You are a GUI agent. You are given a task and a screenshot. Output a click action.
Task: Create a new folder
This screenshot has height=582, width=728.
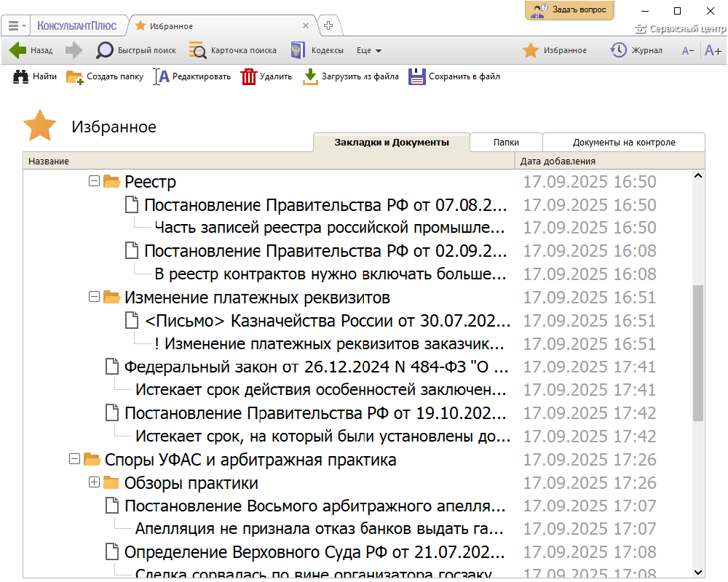74,76
